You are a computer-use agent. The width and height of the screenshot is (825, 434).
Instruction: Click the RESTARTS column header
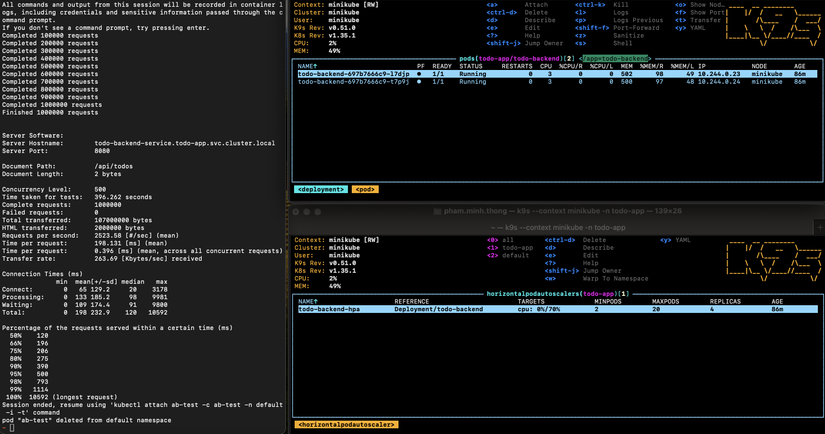click(x=517, y=66)
